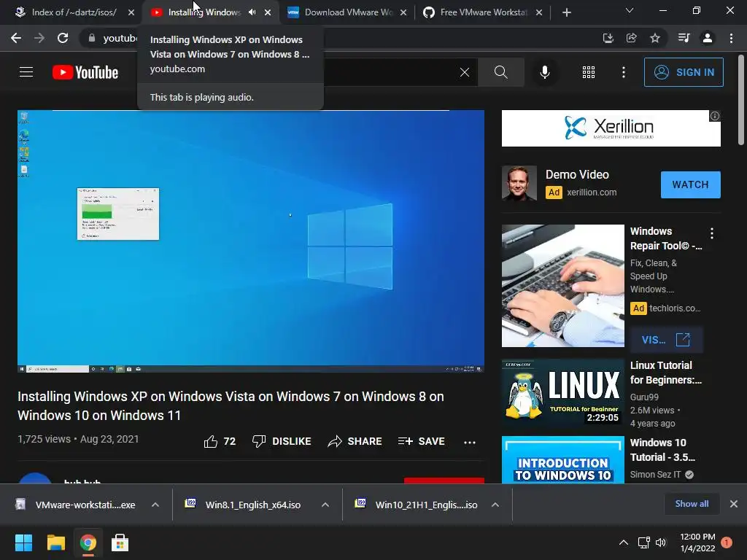Open network icon in system tray
The height and width of the screenshot is (560, 747).
(643, 542)
